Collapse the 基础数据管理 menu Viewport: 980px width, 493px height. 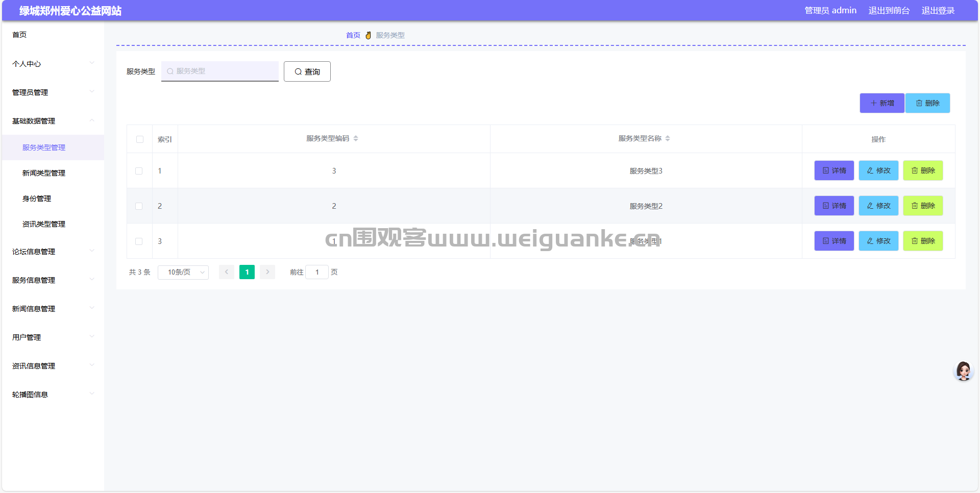point(53,121)
